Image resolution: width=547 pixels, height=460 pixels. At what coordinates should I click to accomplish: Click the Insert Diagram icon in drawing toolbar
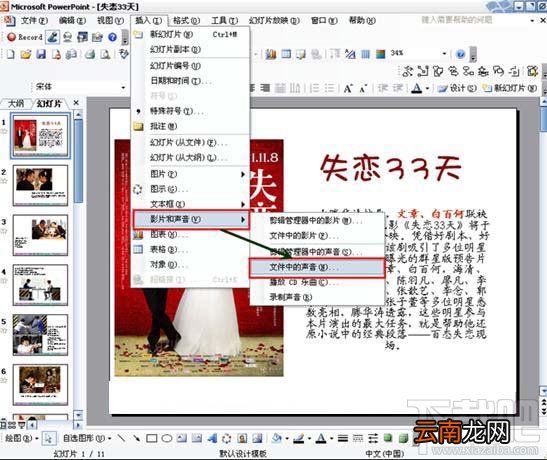pyautogui.click(x=227, y=438)
